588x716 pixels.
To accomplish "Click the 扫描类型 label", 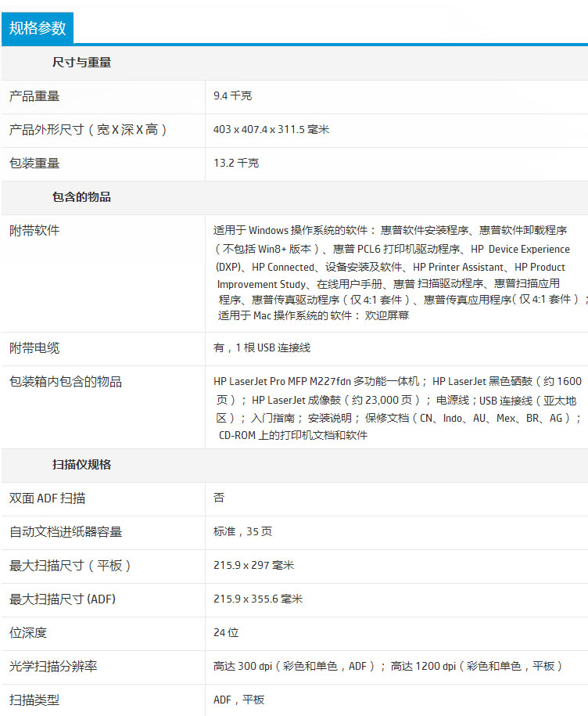I will (x=34, y=700).
